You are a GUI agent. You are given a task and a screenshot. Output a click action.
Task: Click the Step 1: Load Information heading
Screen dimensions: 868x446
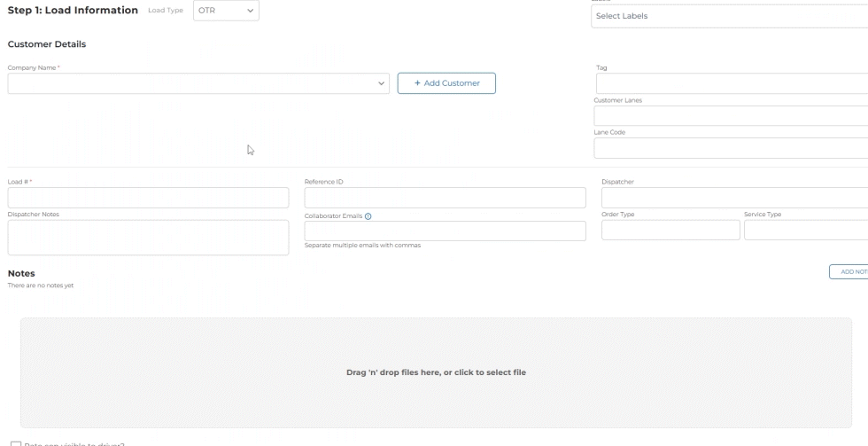pyautogui.click(x=73, y=11)
